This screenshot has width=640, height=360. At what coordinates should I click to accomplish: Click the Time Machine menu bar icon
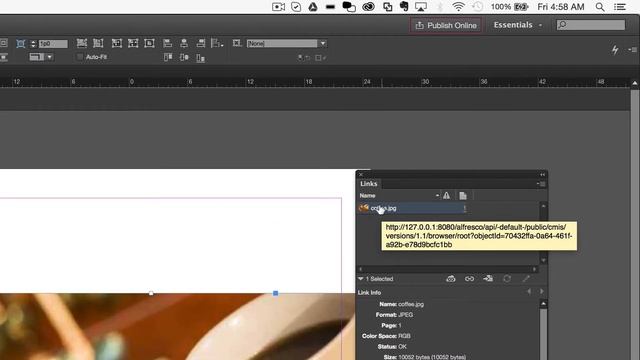[x=478, y=7]
